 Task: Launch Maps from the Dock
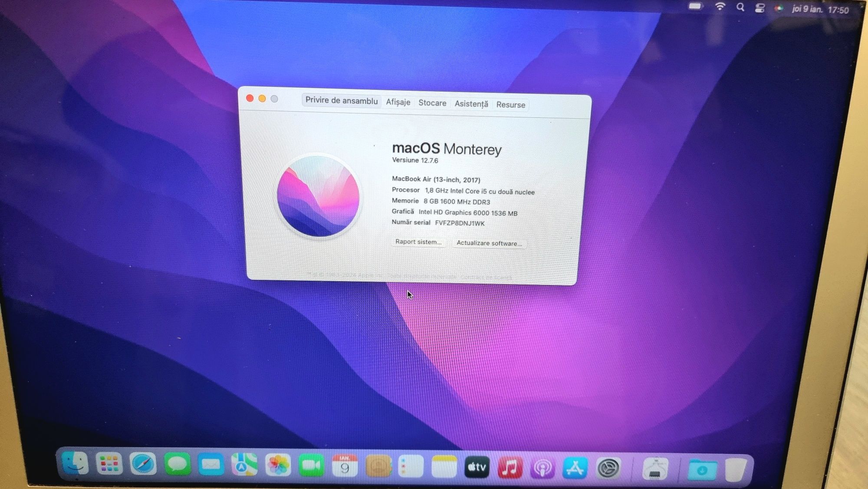[244, 466]
